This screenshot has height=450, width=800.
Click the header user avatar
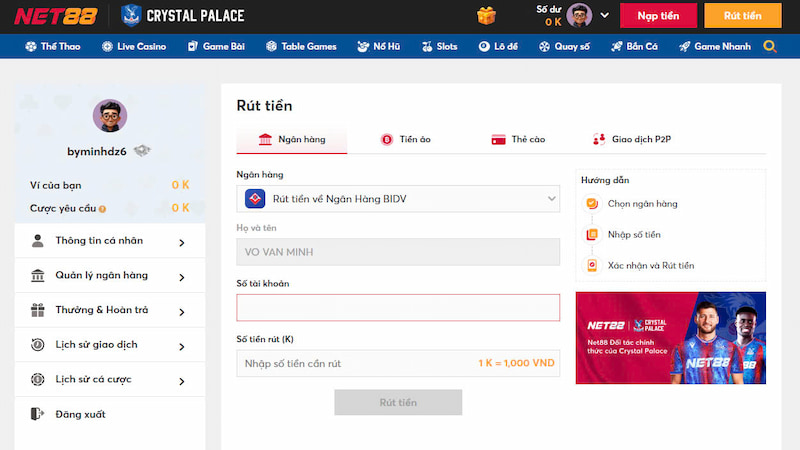(x=579, y=15)
